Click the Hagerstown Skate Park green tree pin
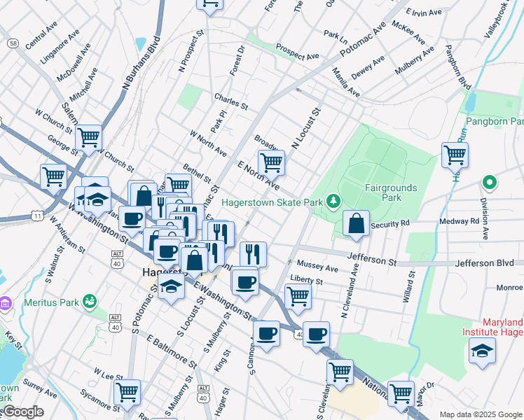 [333, 202]
